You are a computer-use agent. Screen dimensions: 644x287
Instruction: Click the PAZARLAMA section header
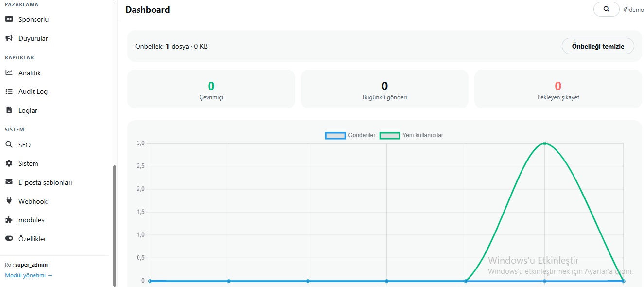tap(22, 4)
